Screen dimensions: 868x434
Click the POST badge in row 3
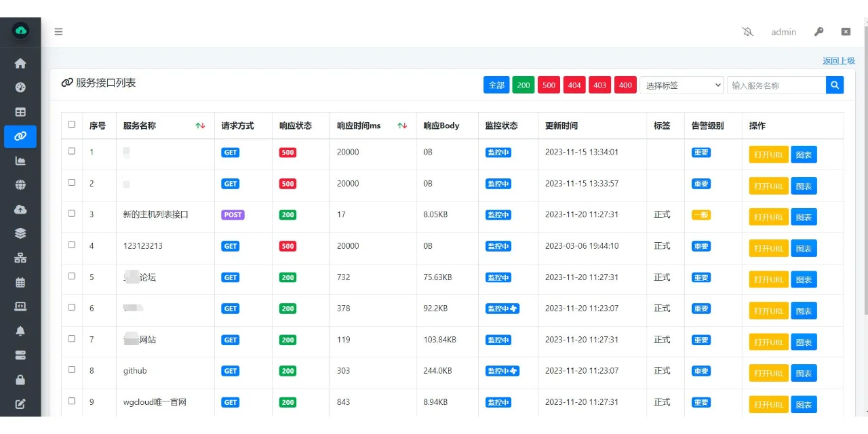pyautogui.click(x=233, y=214)
